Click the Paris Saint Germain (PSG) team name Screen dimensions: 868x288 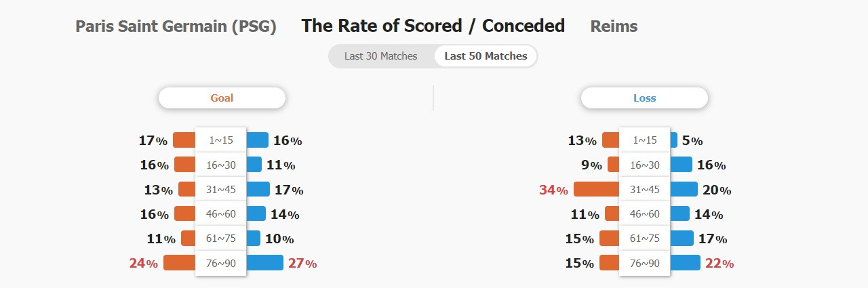(176, 26)
